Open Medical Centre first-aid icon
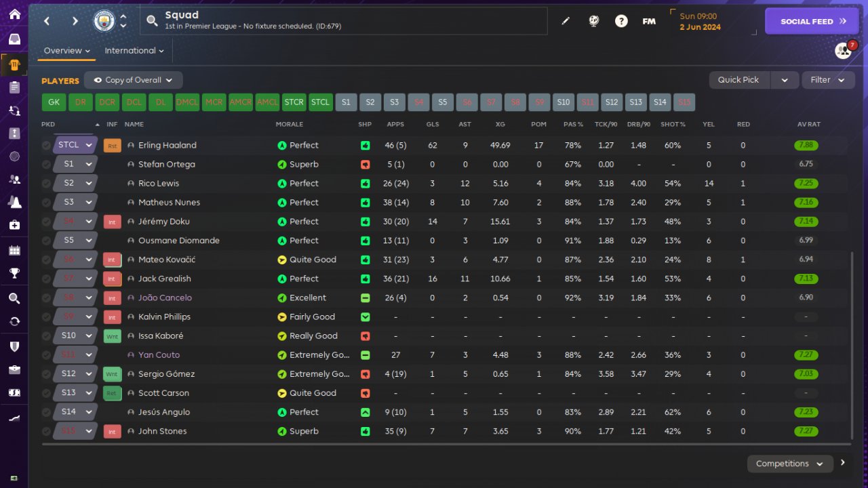868x488 pixels. [14, 224]
